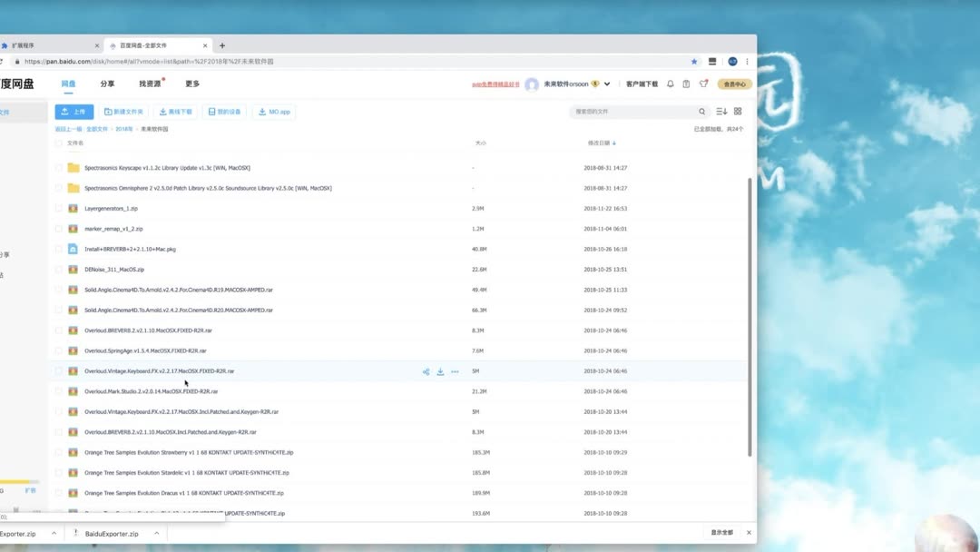Viewport: 980px width, 552px height.
Task: Click the vertical scrollbar of the file list
Action: [750, 318]
